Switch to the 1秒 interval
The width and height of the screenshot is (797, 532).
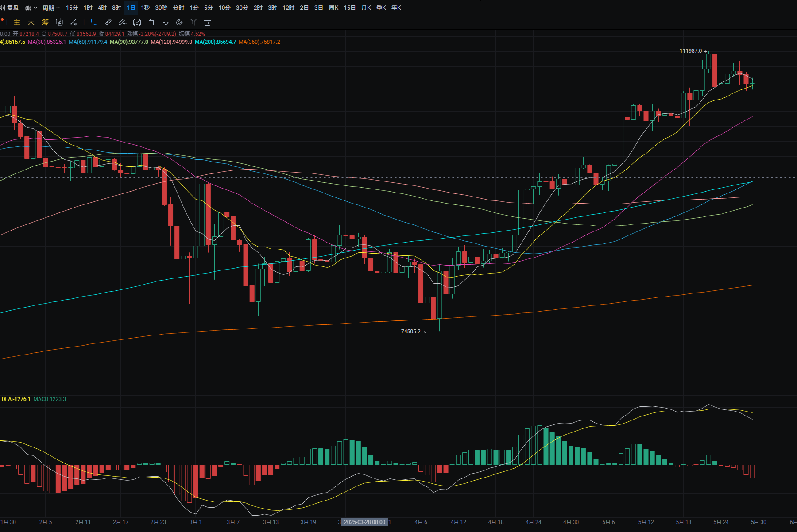145,8
